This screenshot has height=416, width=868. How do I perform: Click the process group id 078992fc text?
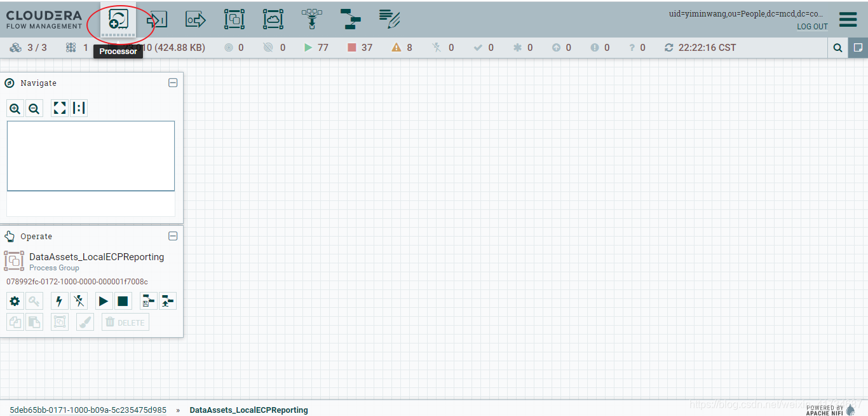click(77, 282)
